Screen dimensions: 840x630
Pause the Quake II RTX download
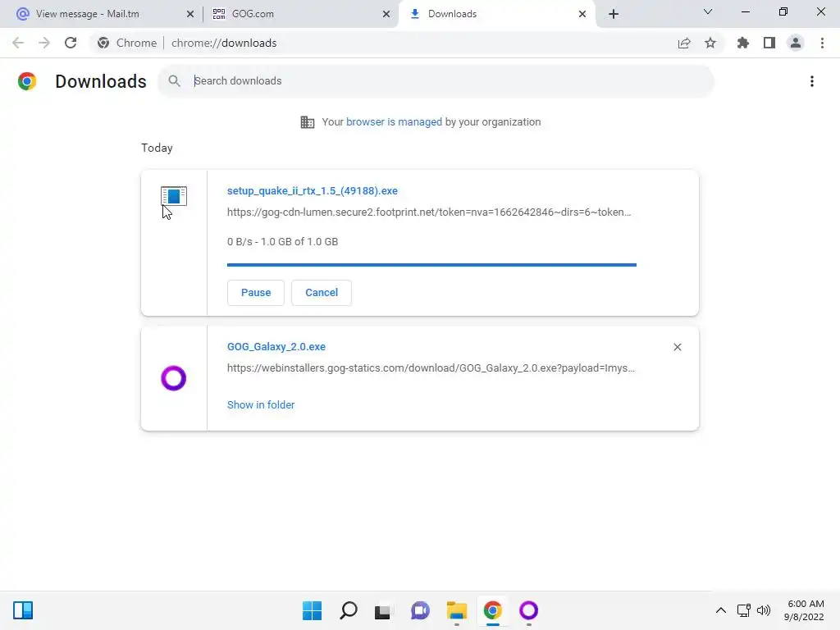tap(256, 293)
